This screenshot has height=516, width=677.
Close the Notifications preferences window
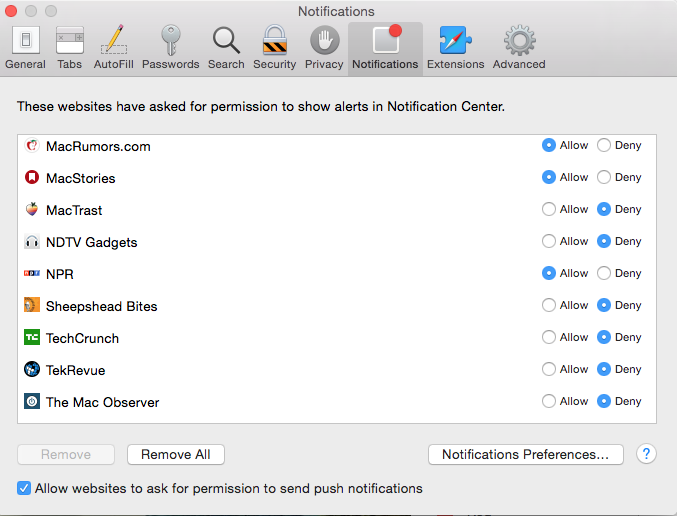[11, 11]
